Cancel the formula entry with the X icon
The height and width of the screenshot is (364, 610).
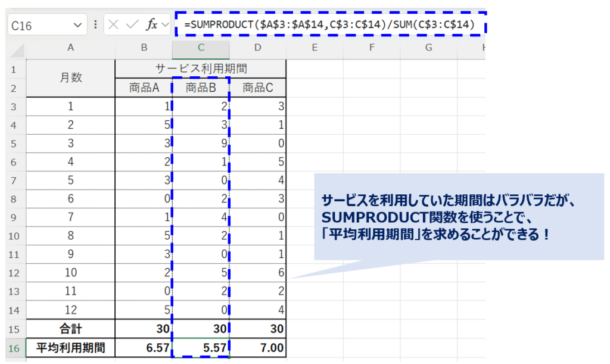click(x=113, y=25)
